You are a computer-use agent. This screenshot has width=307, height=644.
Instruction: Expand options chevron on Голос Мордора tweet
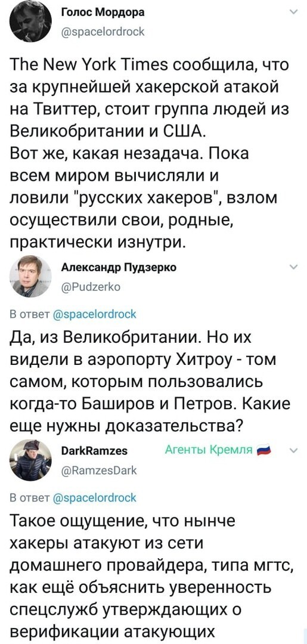293,11
